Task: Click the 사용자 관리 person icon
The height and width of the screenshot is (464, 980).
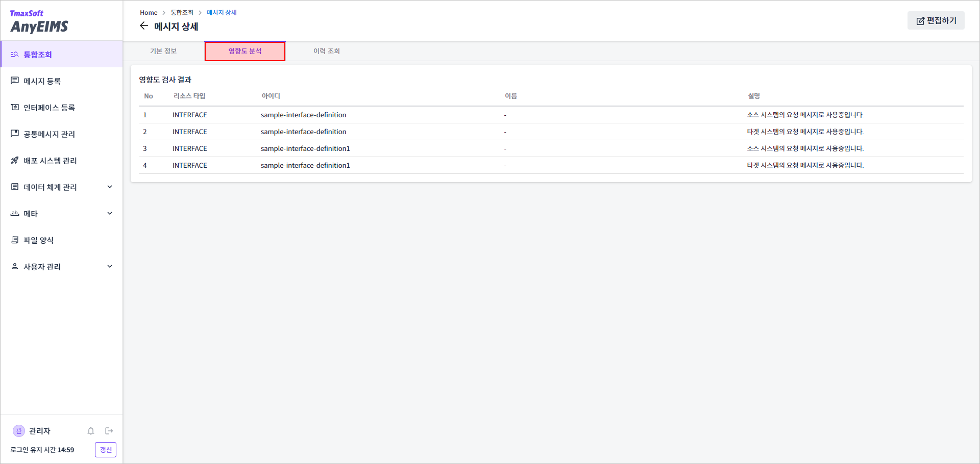Action: (15, 266)
